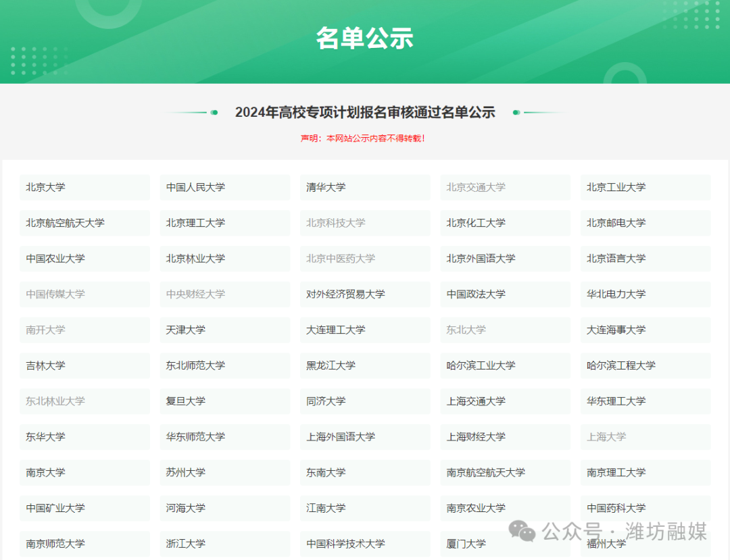The image size is (730, 560).
Task: Open 中国科学技术大学
Action: click(365, 544)
